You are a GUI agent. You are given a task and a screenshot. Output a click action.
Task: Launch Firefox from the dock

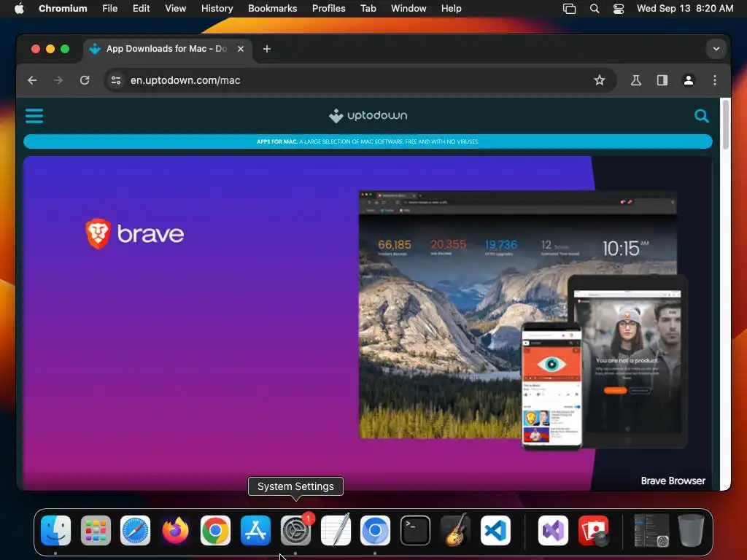coord(175,531)
